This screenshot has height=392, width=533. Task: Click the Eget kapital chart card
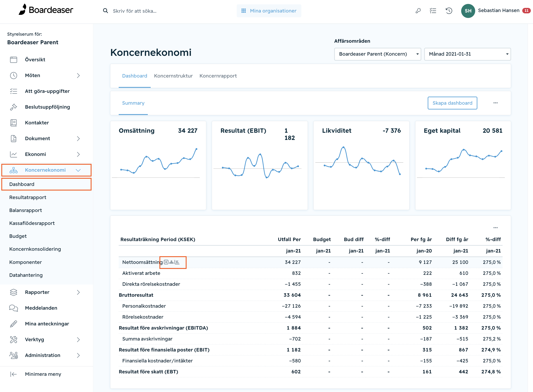coord(463,165)
